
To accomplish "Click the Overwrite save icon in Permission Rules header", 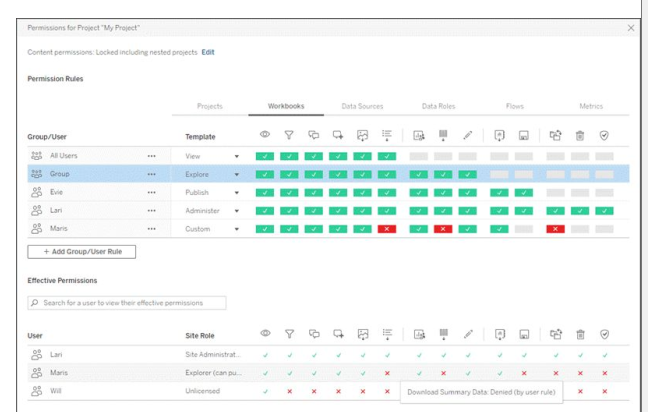I will (524, 136).
